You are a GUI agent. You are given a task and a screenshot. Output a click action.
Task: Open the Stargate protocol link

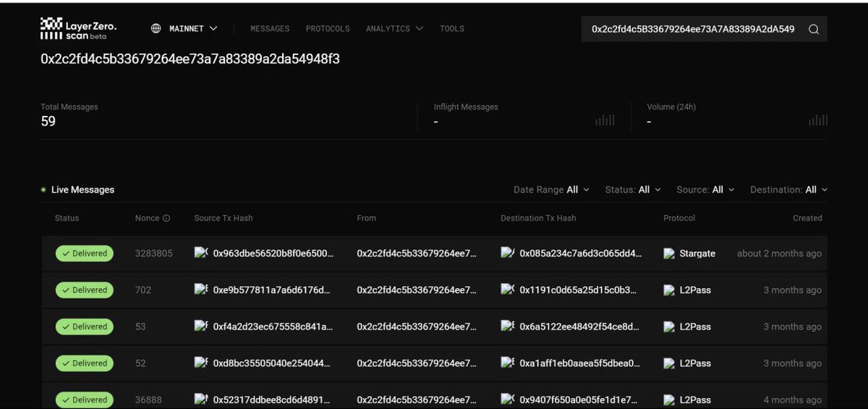click(x=697, y=253)
